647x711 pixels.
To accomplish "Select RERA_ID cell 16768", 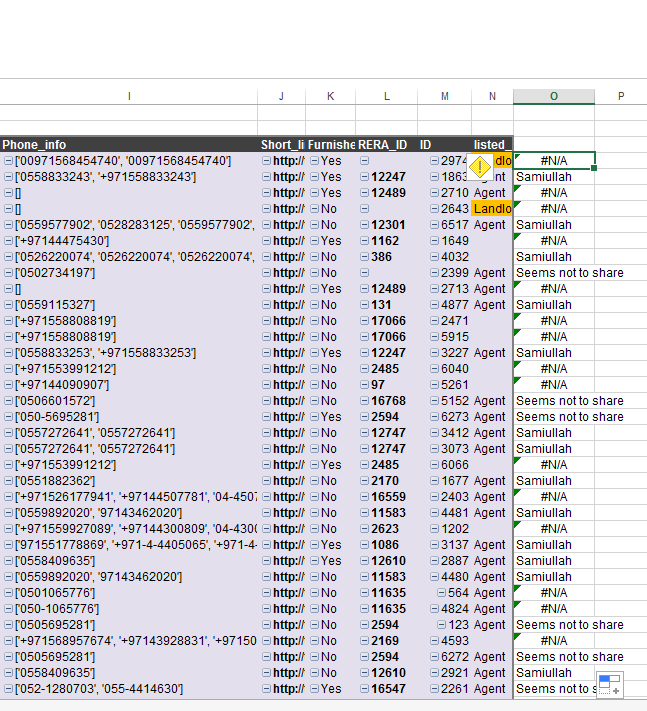I will click(386, 400).
